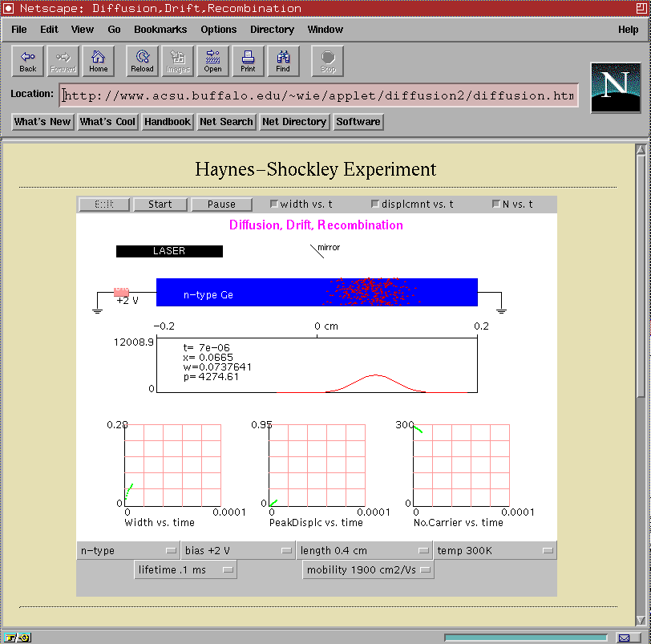Print the page via toolbar
This screenshot has height=644, width=651.
click(248, 61)
